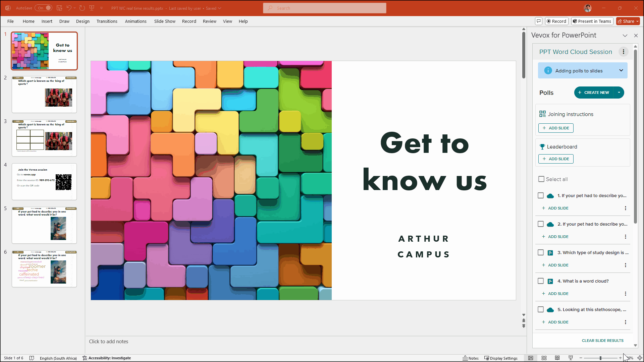Click the zoom slider in status bar

point(600,358)
